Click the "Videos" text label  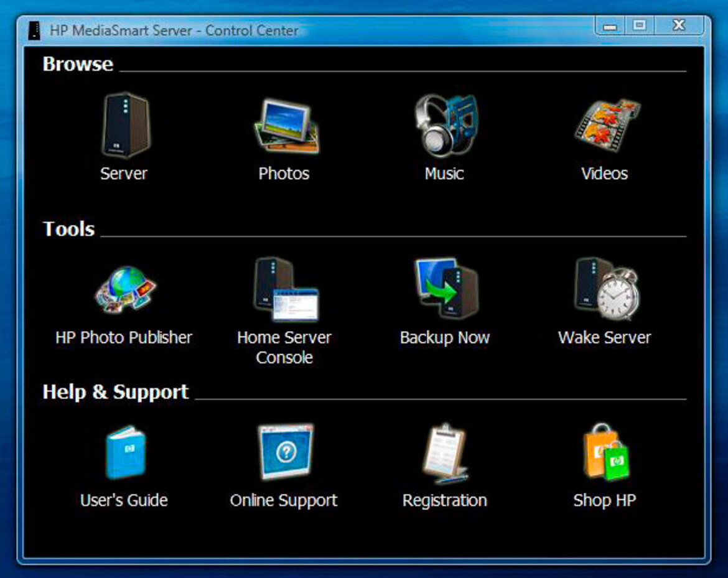click(605, 174)
